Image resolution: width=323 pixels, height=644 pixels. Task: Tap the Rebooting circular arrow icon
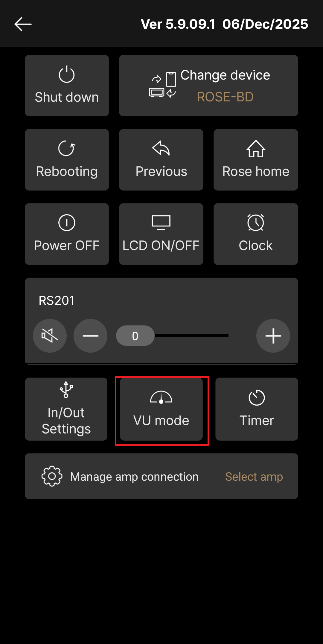67,148
